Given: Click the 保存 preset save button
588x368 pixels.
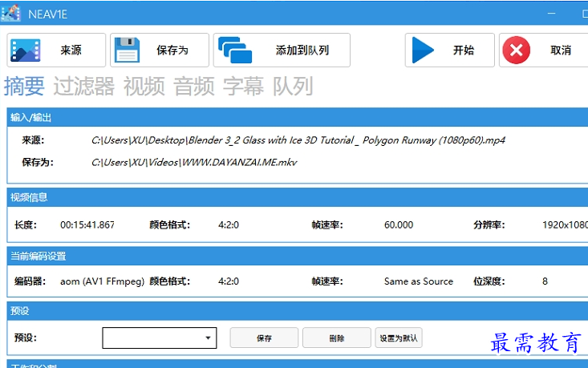Looking at the screenshot, I should click(264, 338).
